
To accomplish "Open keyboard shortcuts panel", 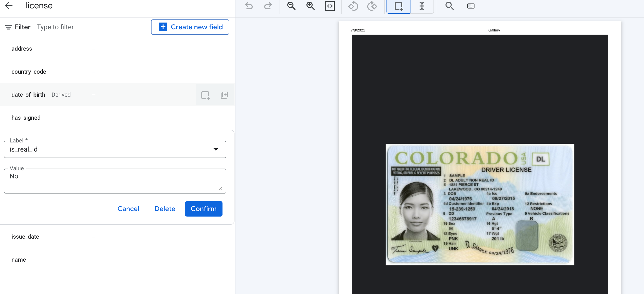I will tap(470, 6).
